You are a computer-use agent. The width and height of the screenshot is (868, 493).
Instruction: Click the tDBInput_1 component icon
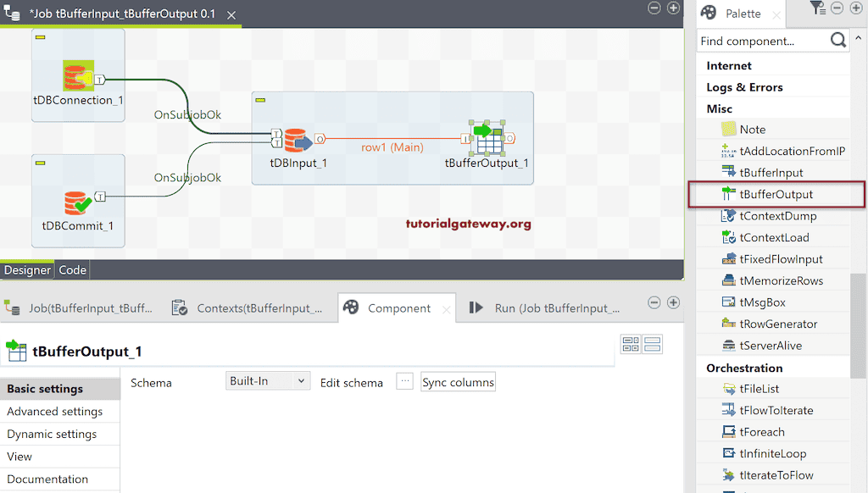point(297,137)
